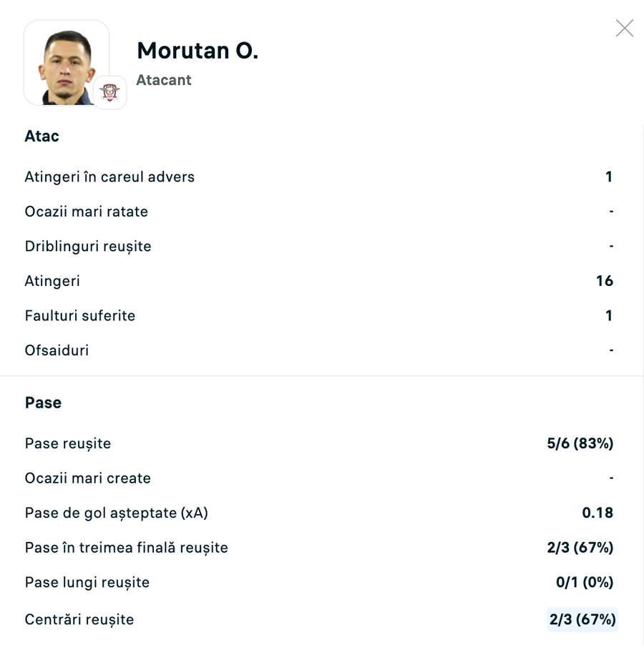The height and width of the screenshot is (655, 644).
Task: Click the Centrări reușite label
Action: [79, 619]
